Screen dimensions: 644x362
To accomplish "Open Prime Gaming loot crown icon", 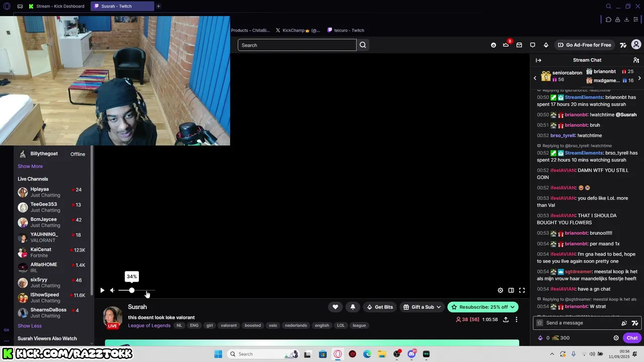I will coord(506,45).
